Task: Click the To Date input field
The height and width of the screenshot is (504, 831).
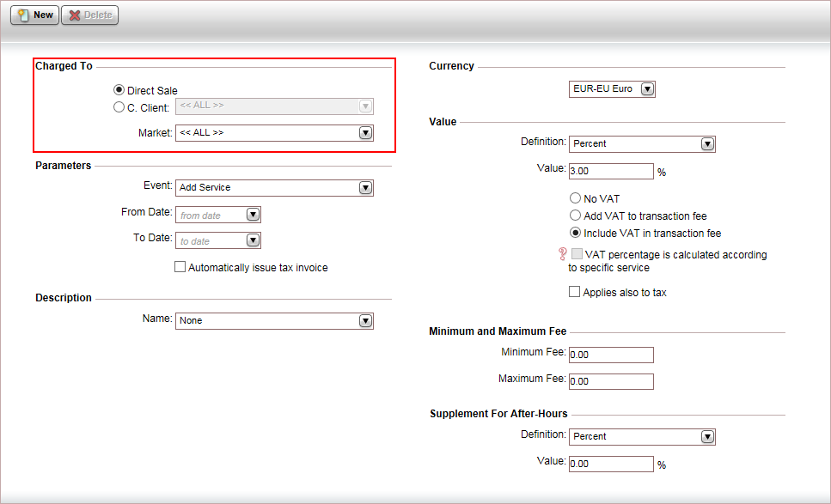Action: coord(211,241)
